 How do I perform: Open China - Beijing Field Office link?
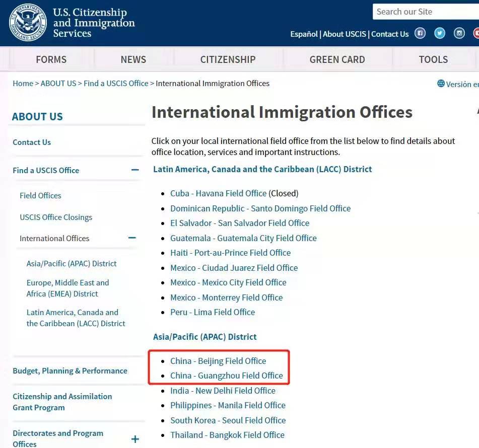point(218,361)
